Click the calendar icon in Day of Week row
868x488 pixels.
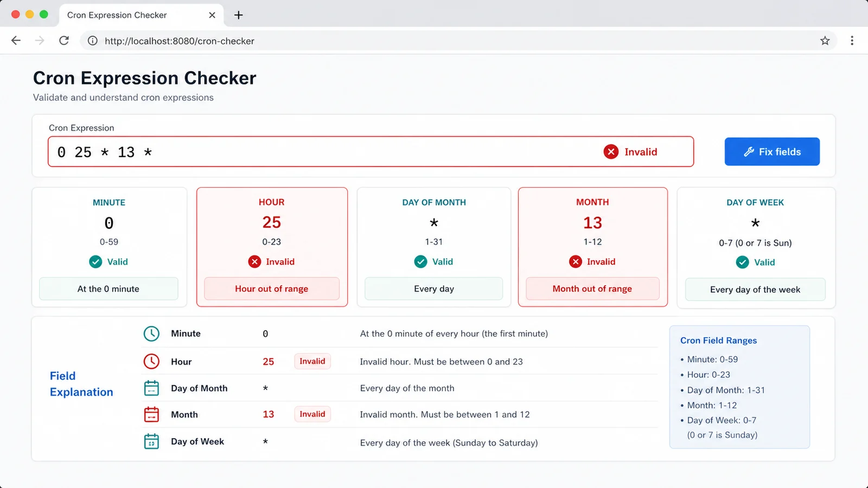[151, 441]
